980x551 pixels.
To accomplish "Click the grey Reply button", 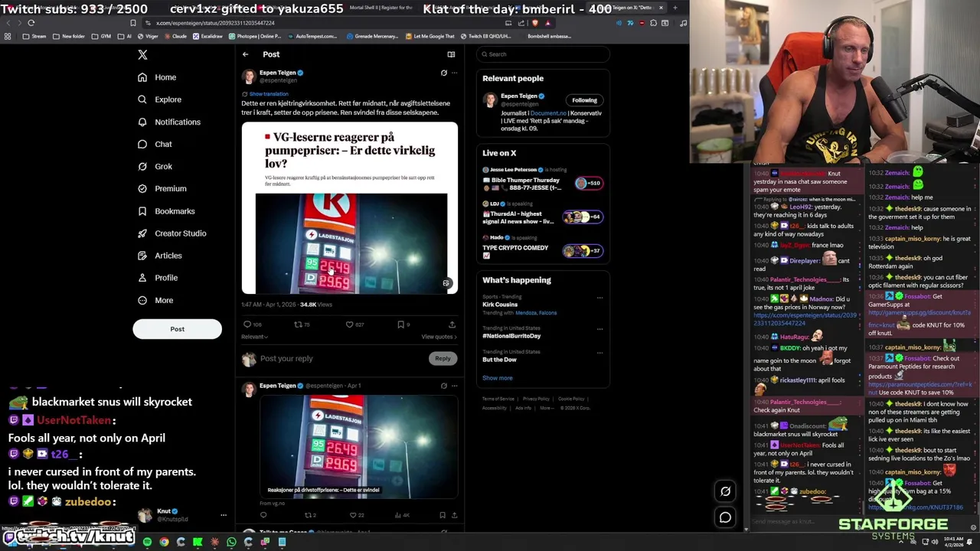I will coord(443,358).
